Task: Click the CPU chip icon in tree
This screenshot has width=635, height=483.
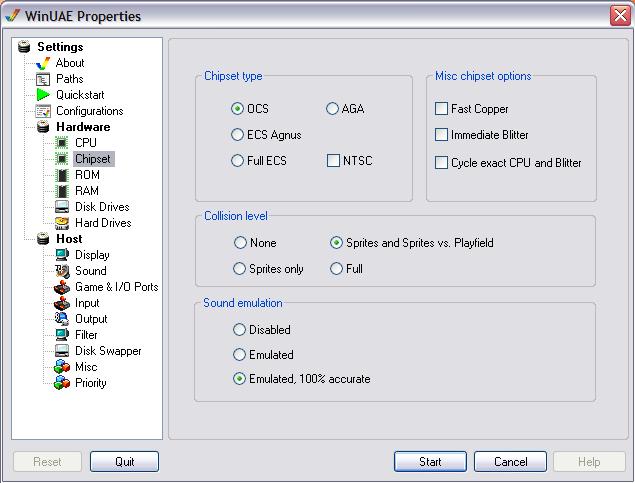Action: (62, 143)
